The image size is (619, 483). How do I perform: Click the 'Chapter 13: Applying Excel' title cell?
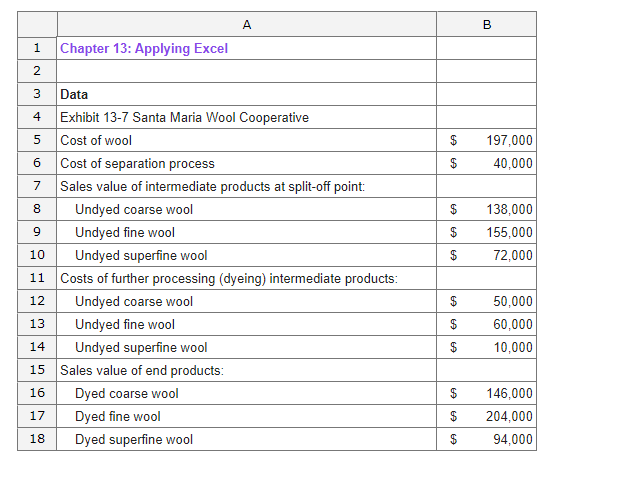tap(247, 48)
